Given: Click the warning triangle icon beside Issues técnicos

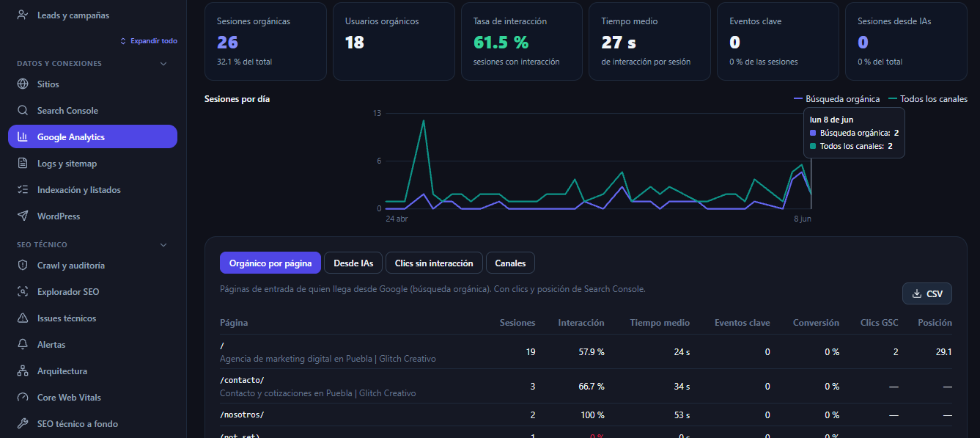Looking at the screenshot, I should click(x=23, y=318).
